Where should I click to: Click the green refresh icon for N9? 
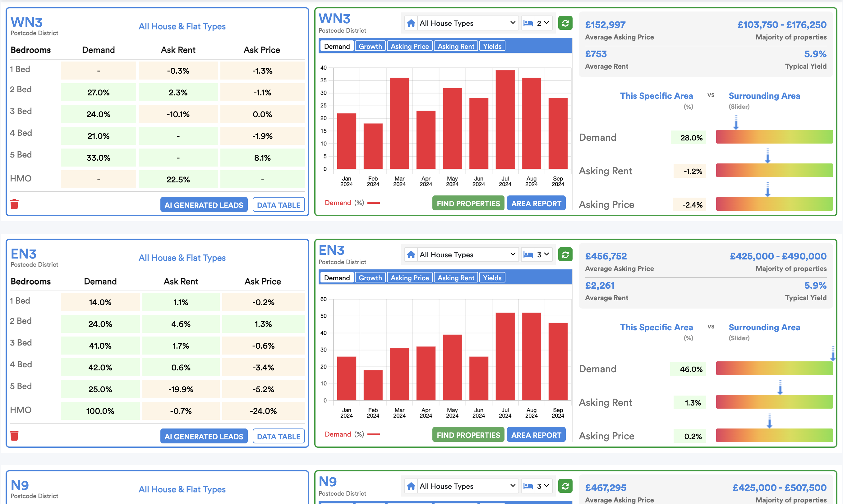tap(565, 486)
